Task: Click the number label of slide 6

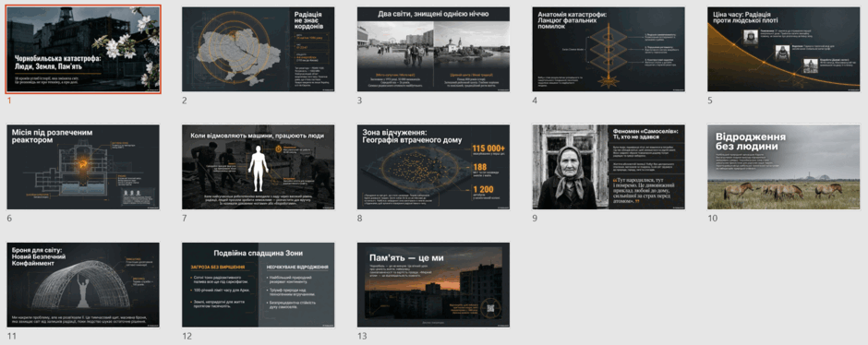Action: [9, 219]
